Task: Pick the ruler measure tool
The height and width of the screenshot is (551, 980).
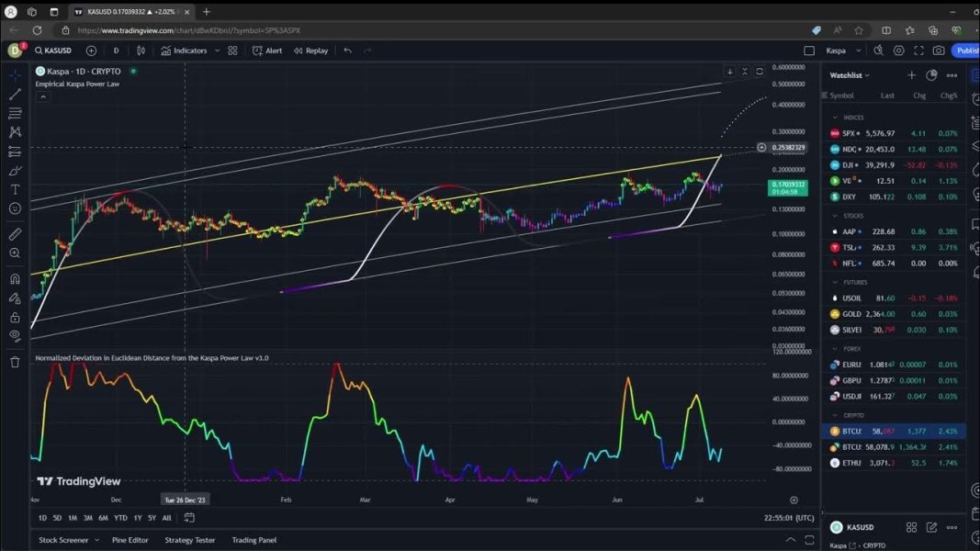Action: [15, 234]
